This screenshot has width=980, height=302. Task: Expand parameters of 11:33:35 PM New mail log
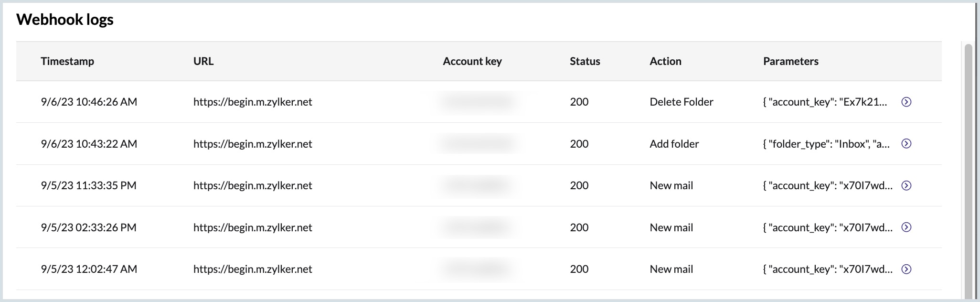coord(906,185)
